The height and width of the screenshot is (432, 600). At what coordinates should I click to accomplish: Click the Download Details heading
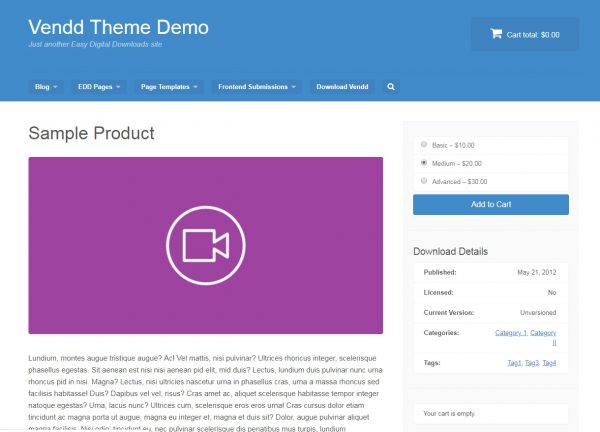click(x=450, y=251)
